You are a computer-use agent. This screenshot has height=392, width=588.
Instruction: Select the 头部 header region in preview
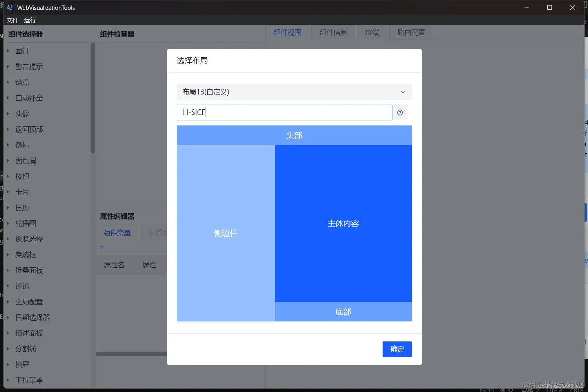pyautogui.click(x=294, y=135)
